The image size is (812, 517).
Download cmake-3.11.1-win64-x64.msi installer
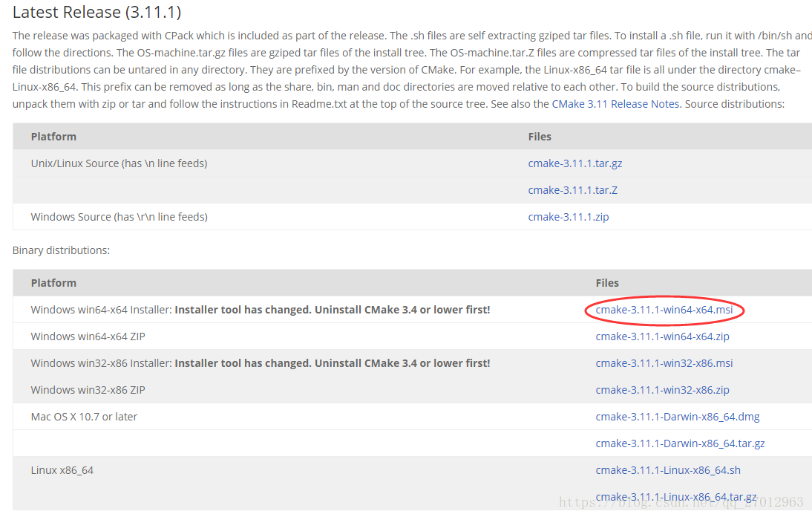tap(664, 310)
